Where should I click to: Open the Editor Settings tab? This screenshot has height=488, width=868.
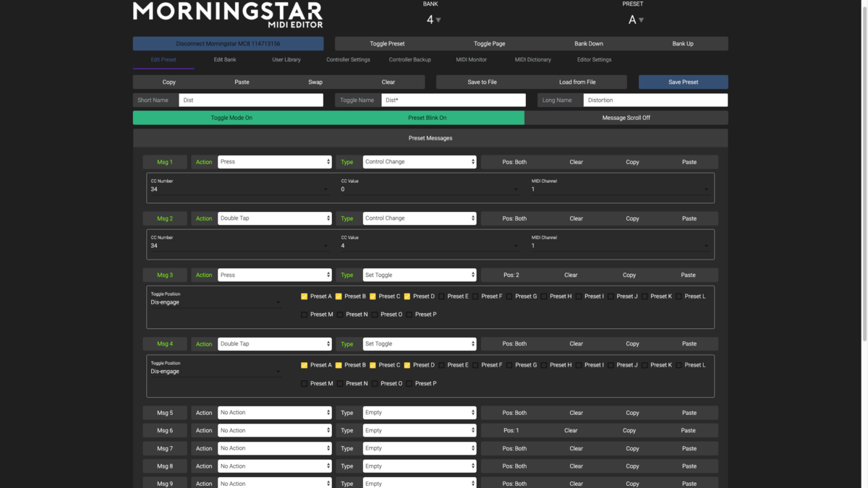[594, 60]
